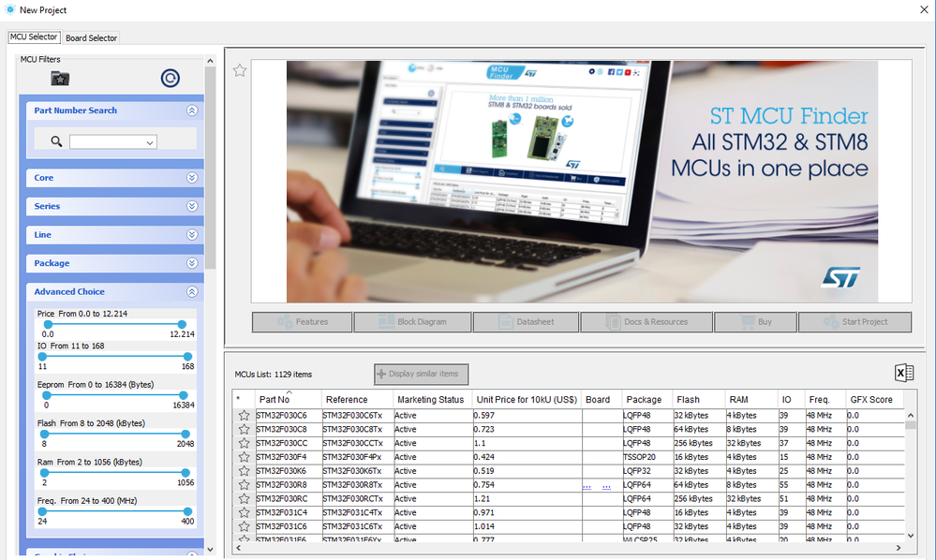This screenshot has height=560, width=936.
Task: Sort by the Package column header
Action: 647,399
